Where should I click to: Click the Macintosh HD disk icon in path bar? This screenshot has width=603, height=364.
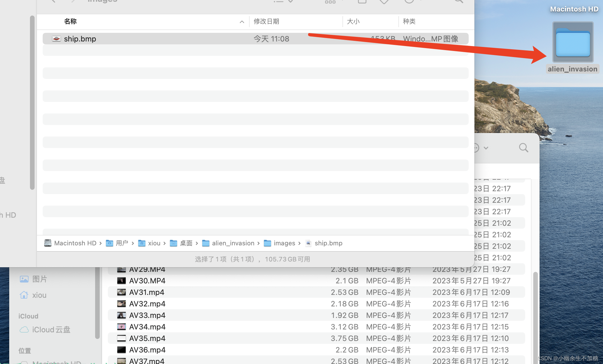tap(48, 243)
